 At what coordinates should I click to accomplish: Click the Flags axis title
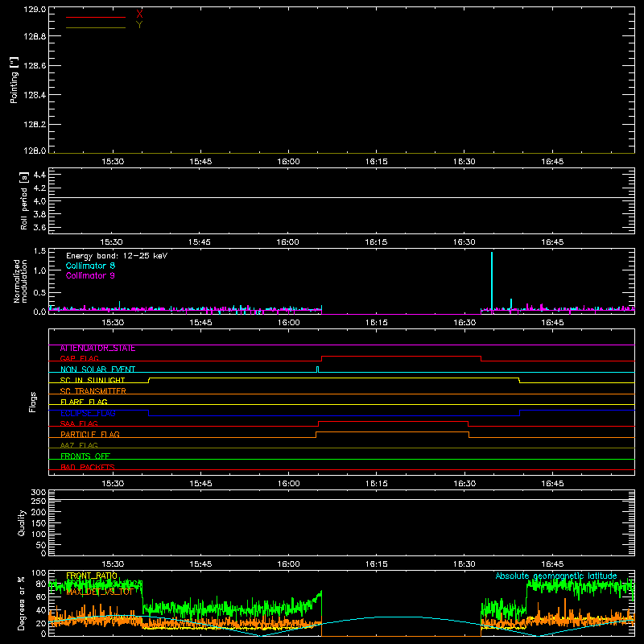coord(33,402)
